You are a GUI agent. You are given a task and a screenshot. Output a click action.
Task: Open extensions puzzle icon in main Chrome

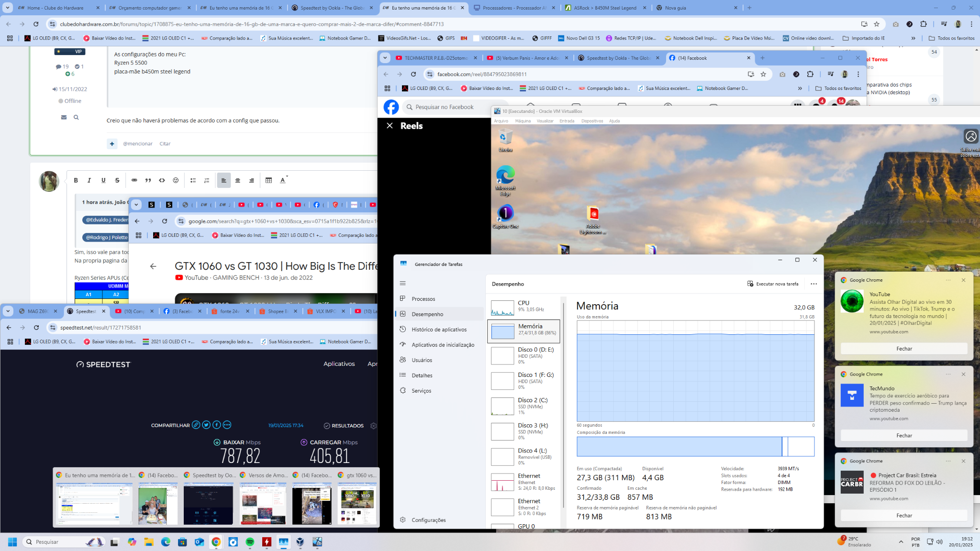(924, 24)
